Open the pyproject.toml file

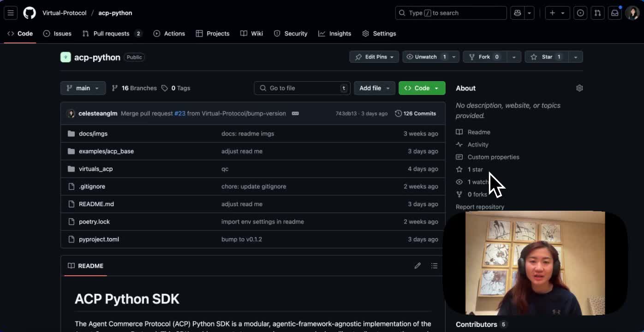(99, 239)
